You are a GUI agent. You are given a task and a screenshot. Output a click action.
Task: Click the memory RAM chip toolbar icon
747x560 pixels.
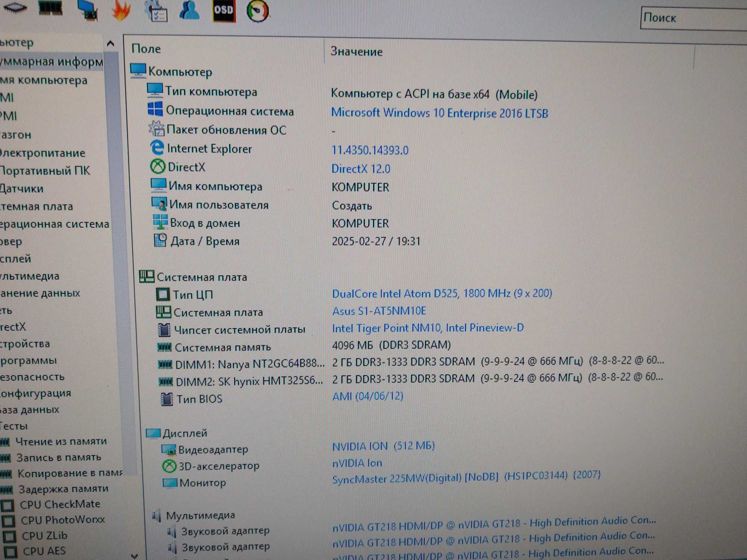pos(50,7)
